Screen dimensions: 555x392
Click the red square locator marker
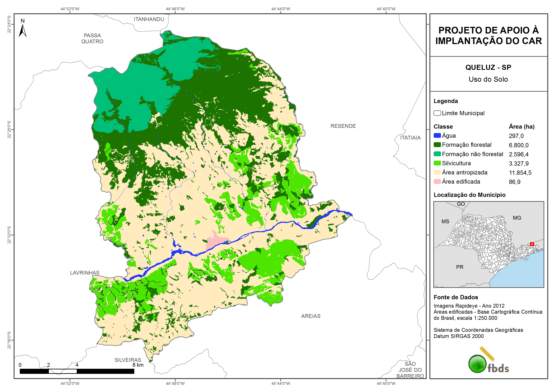532,244
